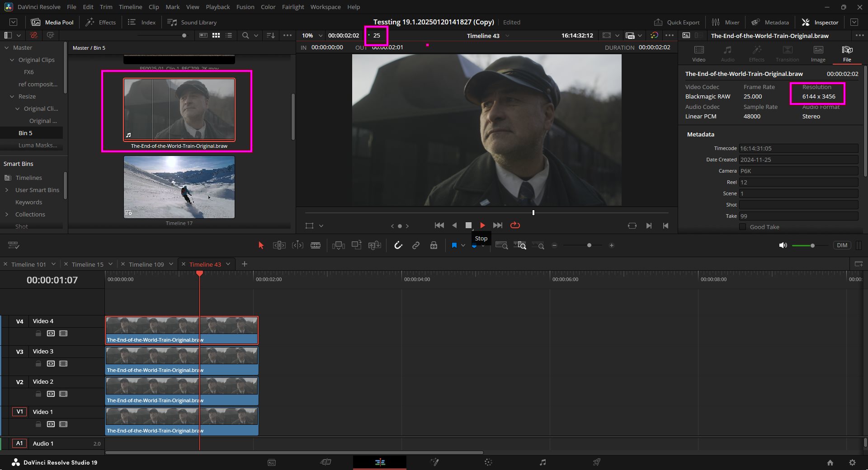The image size is (868, 470).
Task: Open the Fusion menu
Action: pyautogui.click(x=245, y=7)
